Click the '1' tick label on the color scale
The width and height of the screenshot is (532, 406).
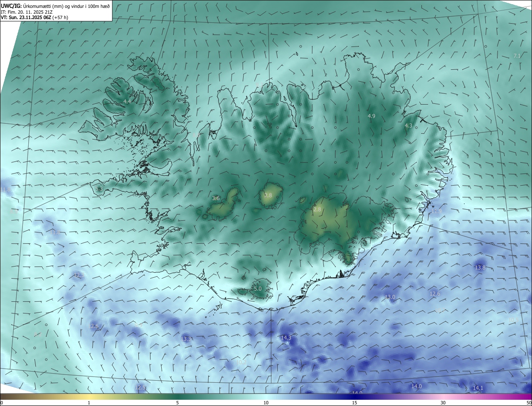click(x=89, y=403)
